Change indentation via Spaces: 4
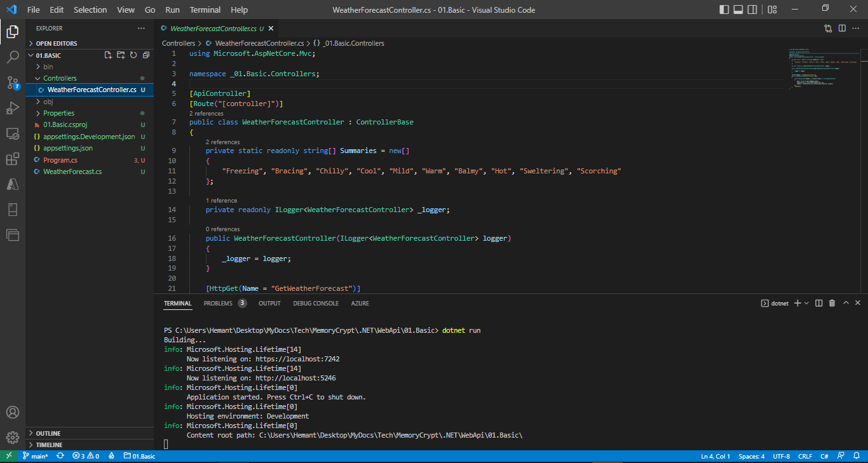Screen dimensions: 868x463 click(x=751, y=456)
